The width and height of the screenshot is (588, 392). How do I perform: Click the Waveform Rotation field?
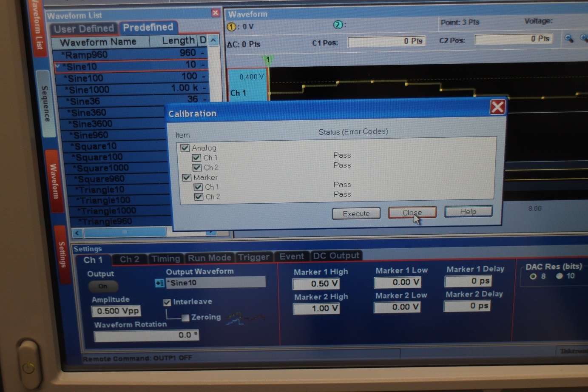(x=146, y=335)
